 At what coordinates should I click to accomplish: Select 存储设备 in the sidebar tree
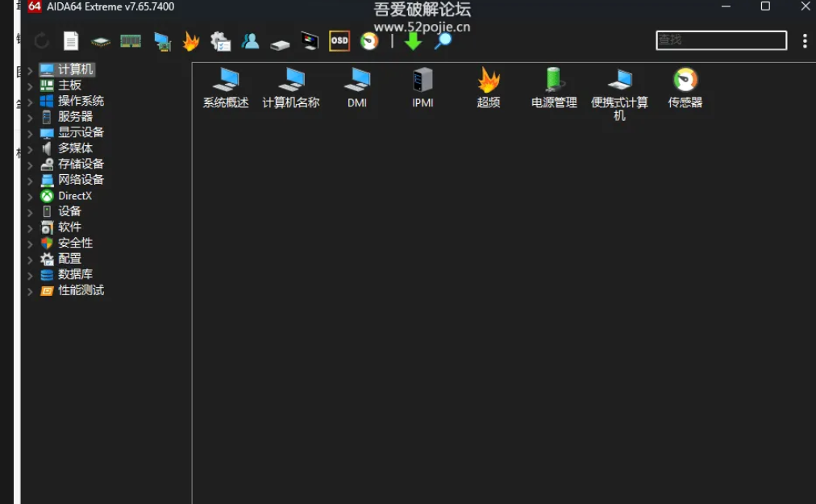[81, 164]
